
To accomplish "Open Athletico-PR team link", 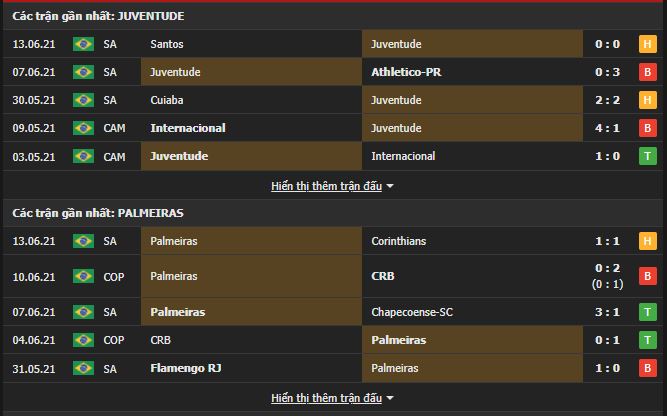I will (x=408, y=72).
